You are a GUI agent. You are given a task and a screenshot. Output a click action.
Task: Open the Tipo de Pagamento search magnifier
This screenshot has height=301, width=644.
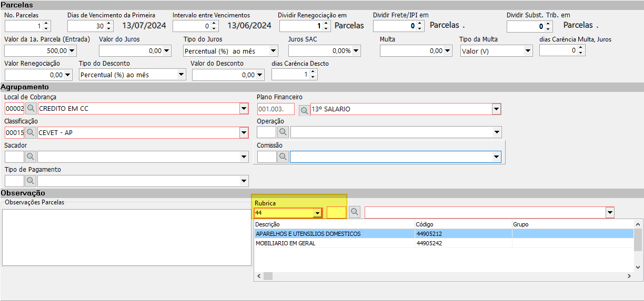(31, 181)
